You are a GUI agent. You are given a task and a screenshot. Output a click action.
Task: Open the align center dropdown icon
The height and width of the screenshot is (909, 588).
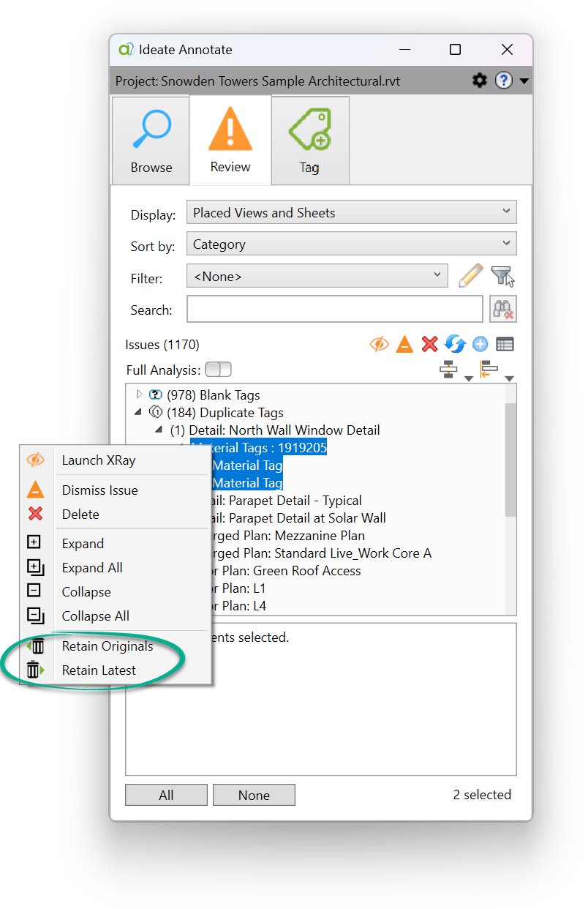tap(456, 372)
